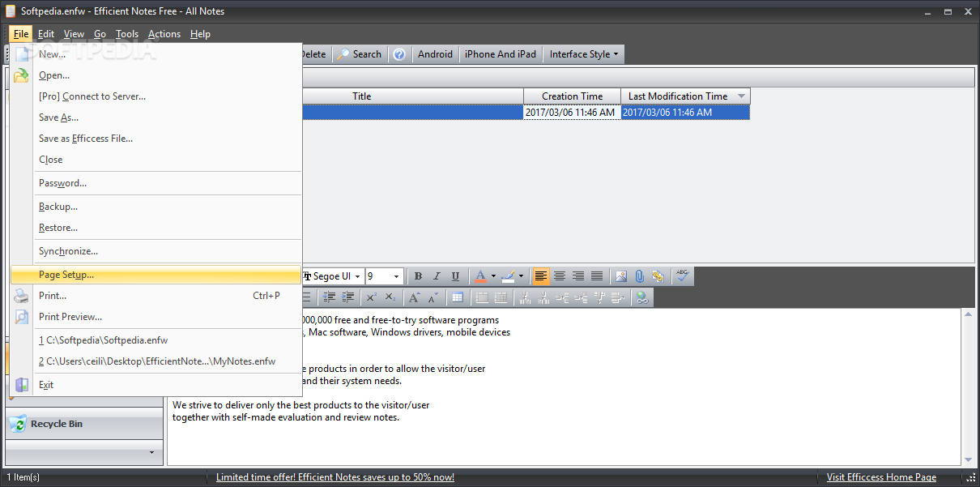This screenshot has height=487, width=980.
Task: Attach a file using the paperclip icon
Action: tap(639, 276)
